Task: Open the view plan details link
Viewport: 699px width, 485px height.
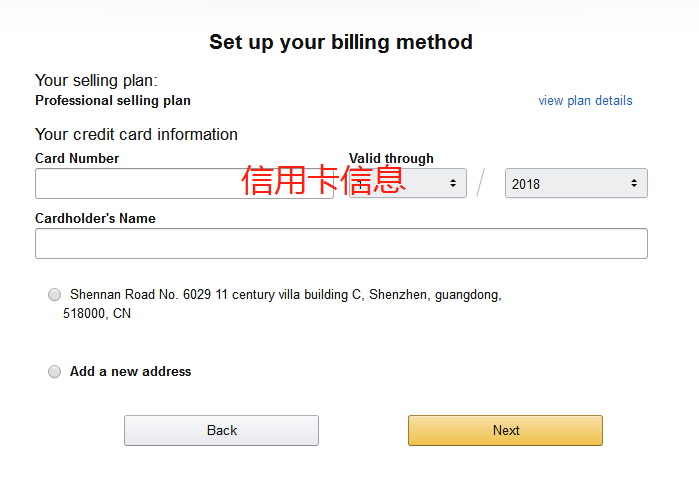Action: pos(585,101)
